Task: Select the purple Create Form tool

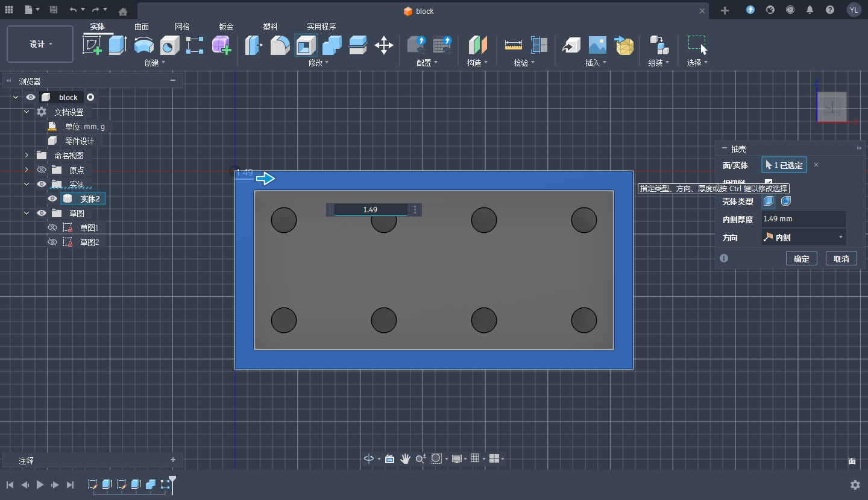Action: click(221, 45)
